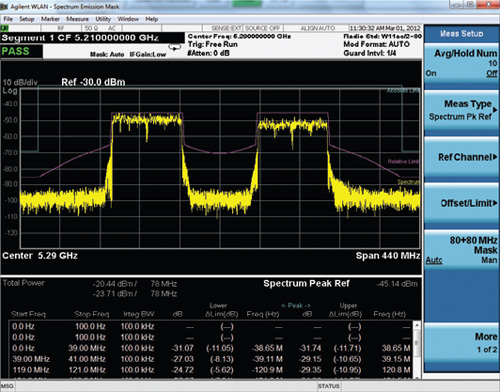500x392 pixels.
Task: Click the Agilent WLAN title bar icon
Action: (x=4, y=6)
